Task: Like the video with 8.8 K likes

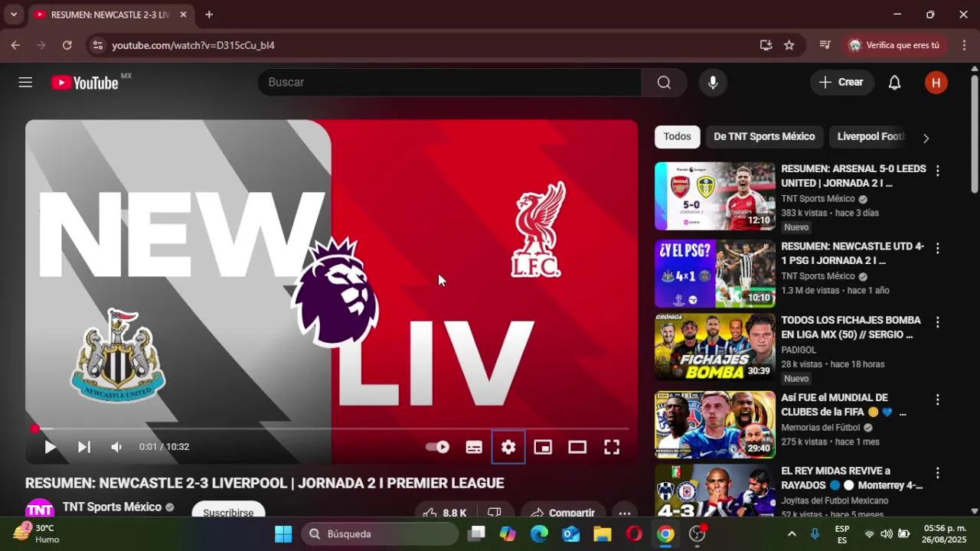Action: (445, 513)
